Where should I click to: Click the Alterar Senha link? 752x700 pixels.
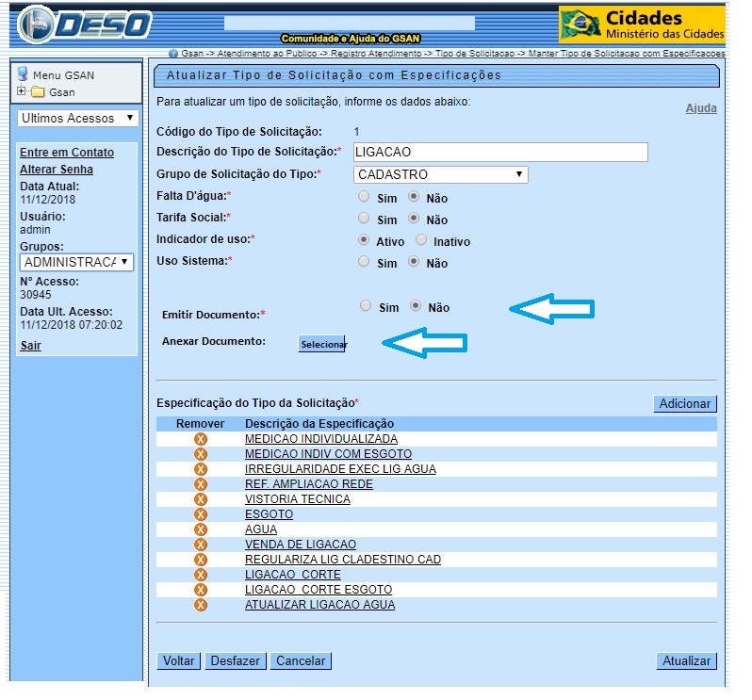pyautogui.click(x=57, y=170)
